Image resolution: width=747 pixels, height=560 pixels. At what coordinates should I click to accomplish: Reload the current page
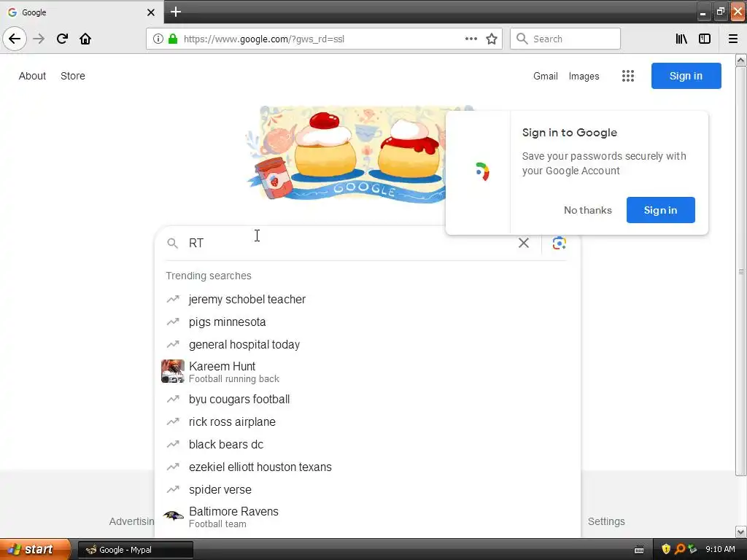[x=62, y=39]
